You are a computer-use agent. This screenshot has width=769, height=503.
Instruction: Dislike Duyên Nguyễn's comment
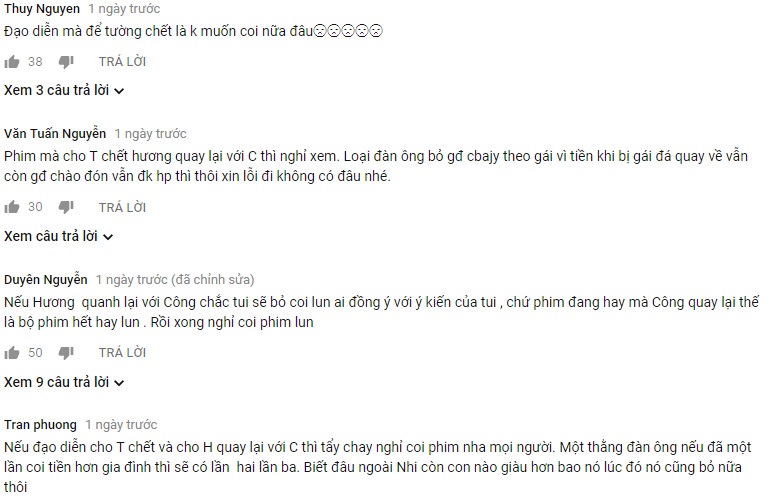coord(66,352)
